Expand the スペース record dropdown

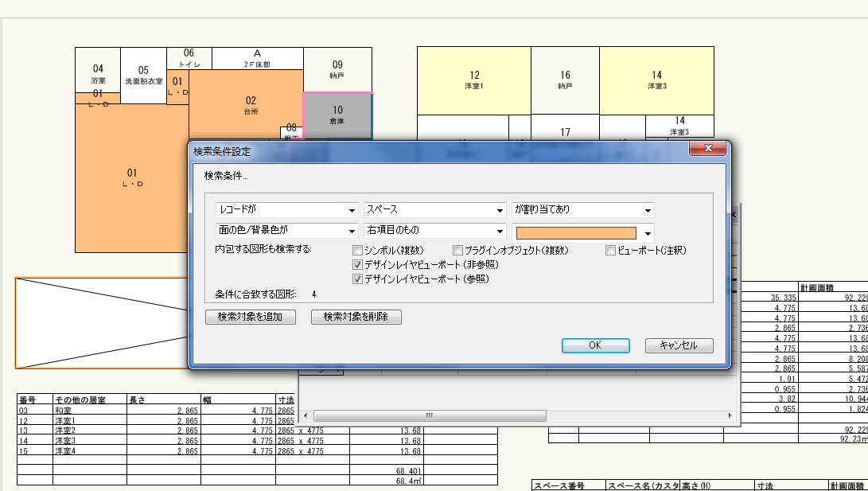click(434, 211)
